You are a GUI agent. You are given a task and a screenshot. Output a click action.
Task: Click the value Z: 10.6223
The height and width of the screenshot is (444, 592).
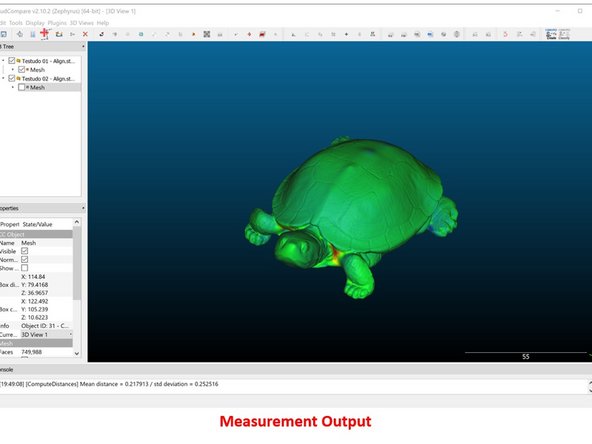pos(35,317)
